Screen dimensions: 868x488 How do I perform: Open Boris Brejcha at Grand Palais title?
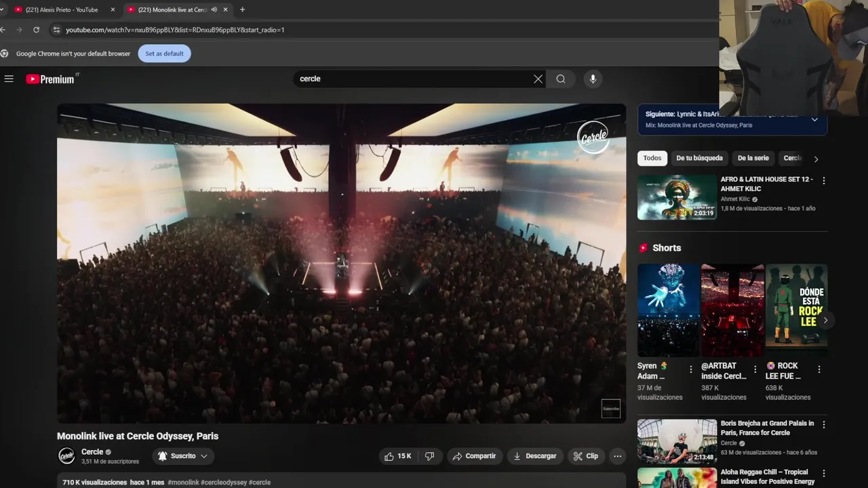point(767,428)
